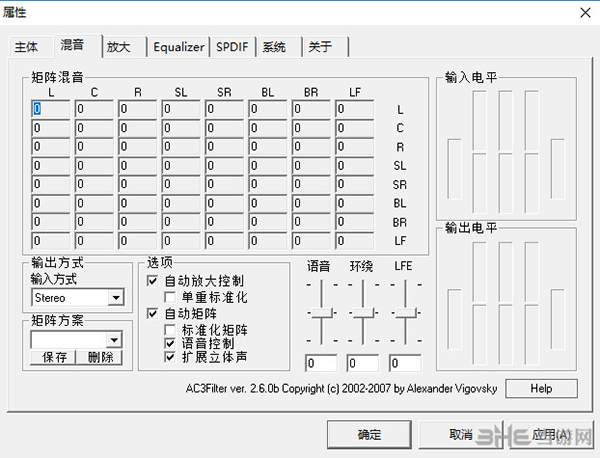Adjust the 语音 gain slider
Viewport: 600px width, 458px height.
tap(322, 313)
